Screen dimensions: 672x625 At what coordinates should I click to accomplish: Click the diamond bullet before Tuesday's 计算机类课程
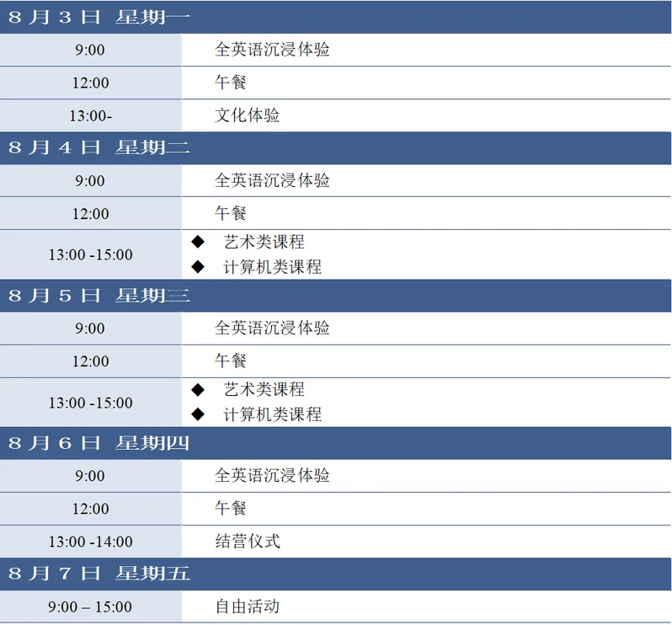pyautogui.click(x=198, y=267)
